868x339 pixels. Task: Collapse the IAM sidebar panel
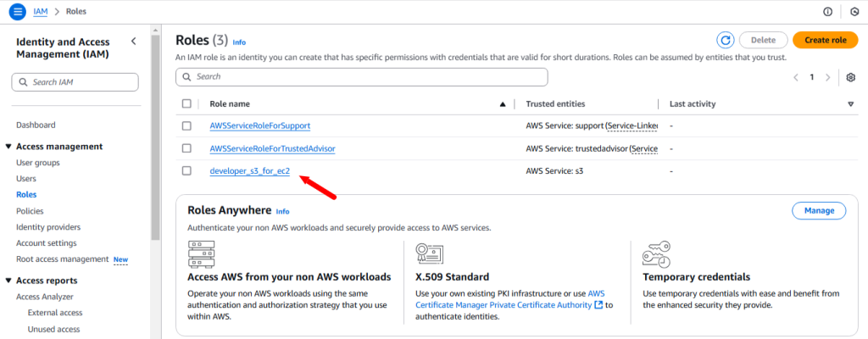click(x=133, y=42)
